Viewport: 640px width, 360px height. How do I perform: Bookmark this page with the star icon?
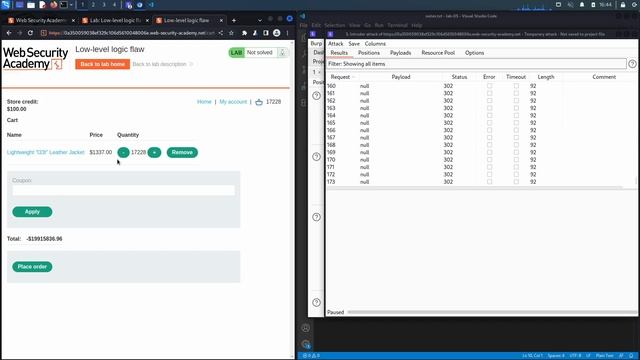(x=231, y=33)
